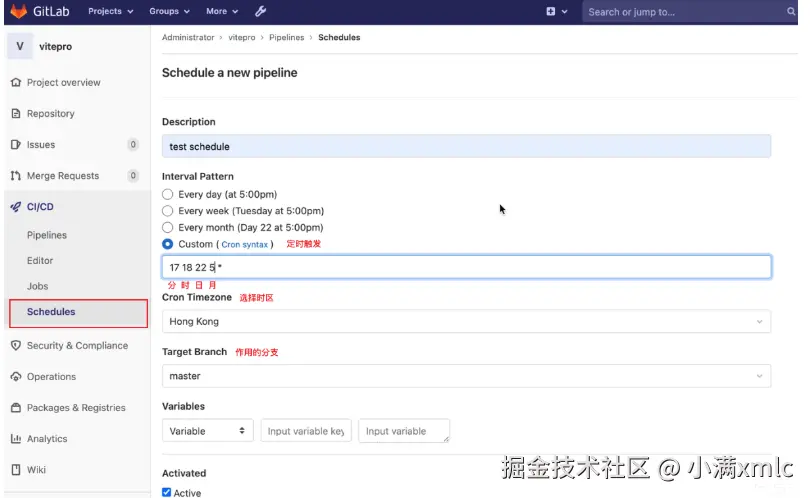
Task: Click the vitepro project avatar
Action: tap(20, 46)
